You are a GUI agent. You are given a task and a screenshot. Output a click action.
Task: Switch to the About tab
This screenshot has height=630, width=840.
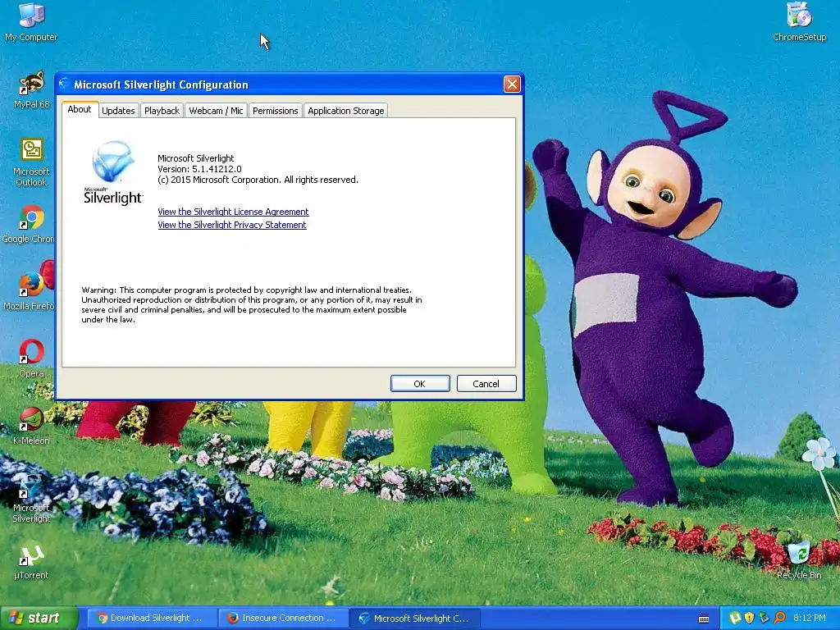pyautogui.click(x=80, y=109)
